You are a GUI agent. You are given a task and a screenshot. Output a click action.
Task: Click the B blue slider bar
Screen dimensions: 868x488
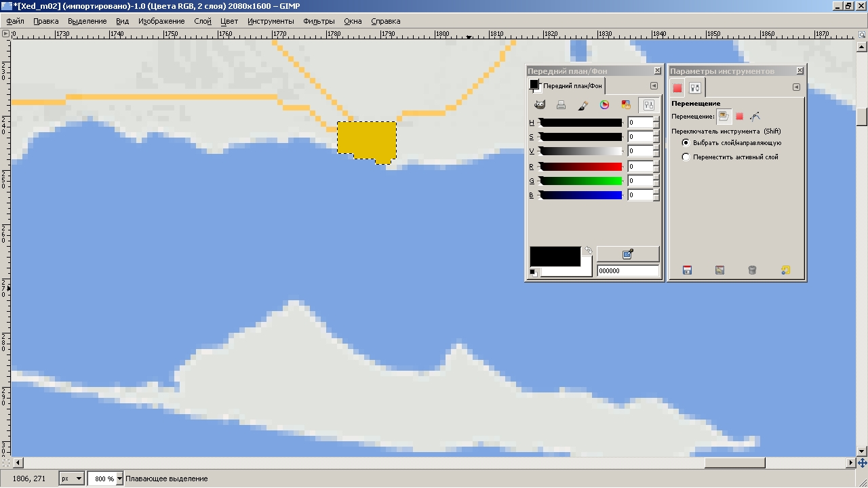[580, 195]
